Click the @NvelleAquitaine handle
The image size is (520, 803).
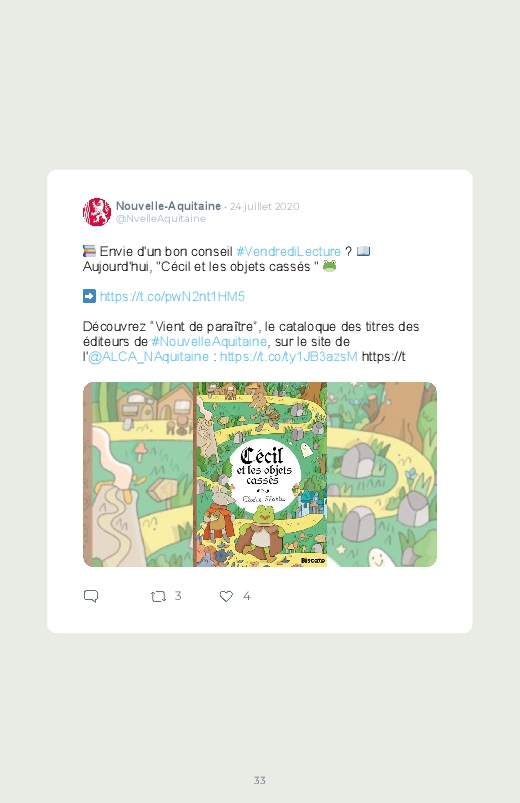[x=161, y=219]
